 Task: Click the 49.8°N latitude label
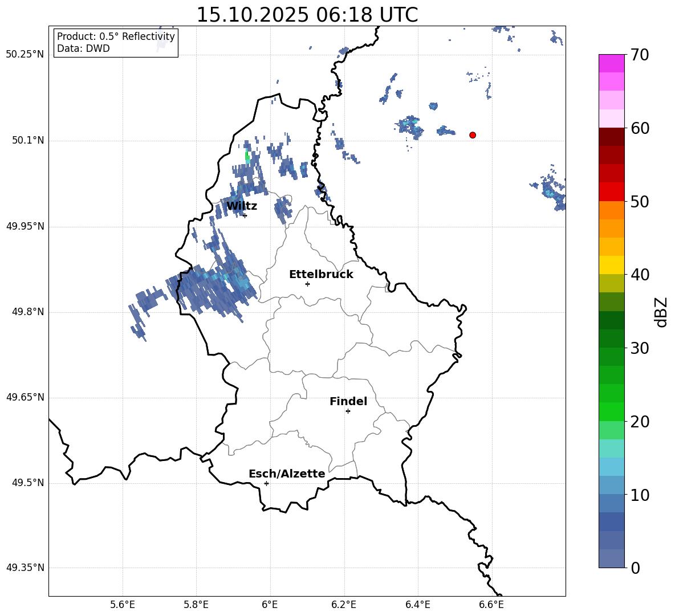tap(28, 312)
